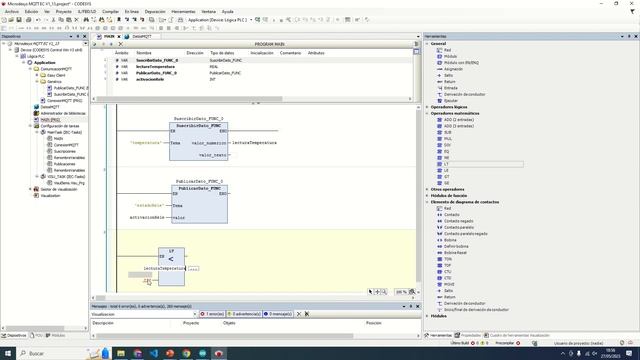Click the lecturaTemperatura input field on LT block
Viewport: 640px width, 360px height.
(x=164, y=269)
